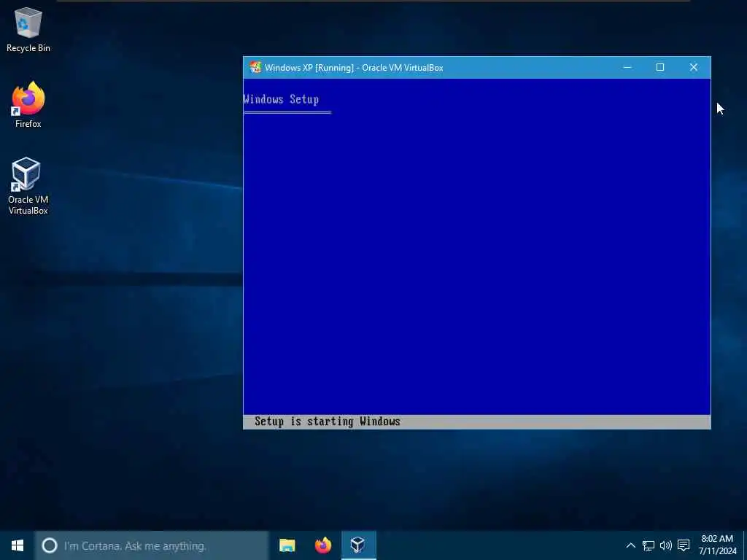Minimize the VirtualBox VM window
This screenshot has height=560, width=747.
[x=627, y=68]
